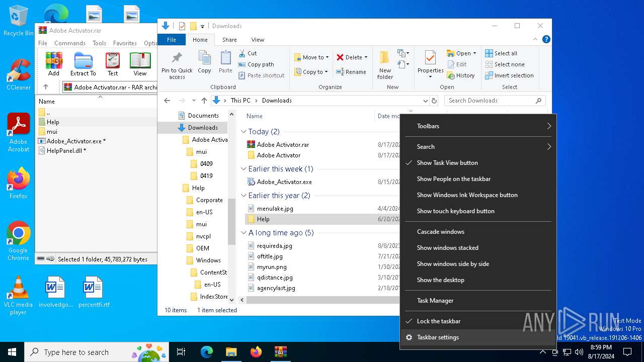The image size is (644, 362).
Task: Click the Extract To icon in WinRAR
Action: (x=83, y=64)
